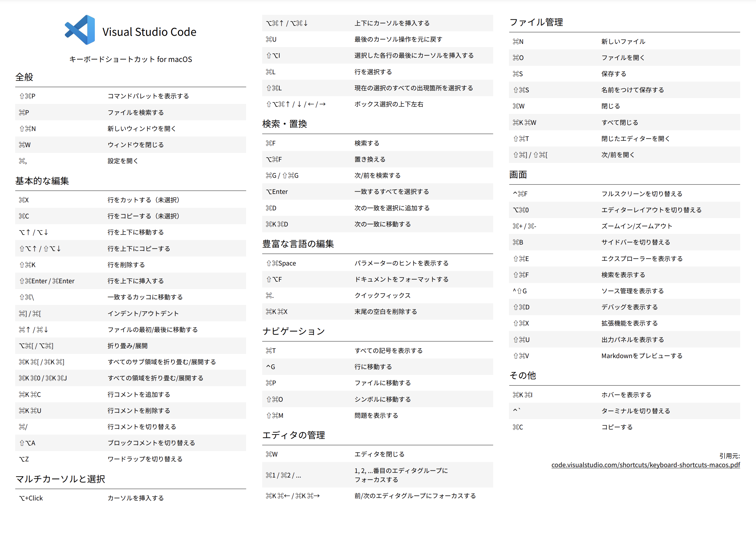The image size is (756, 533).
Task: Click 'すべての領域を折り畳む/展開する' text
Action: coord(155,378)
